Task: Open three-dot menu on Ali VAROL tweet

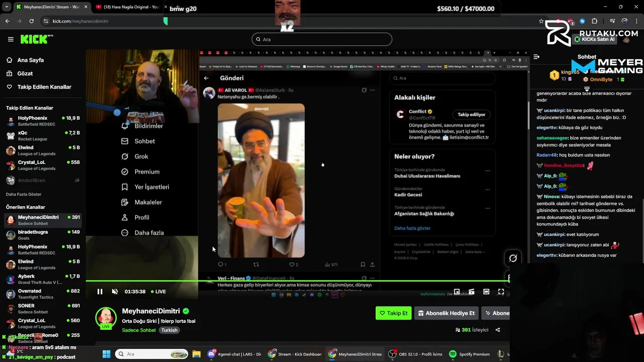Action: [x=372, y=90]
